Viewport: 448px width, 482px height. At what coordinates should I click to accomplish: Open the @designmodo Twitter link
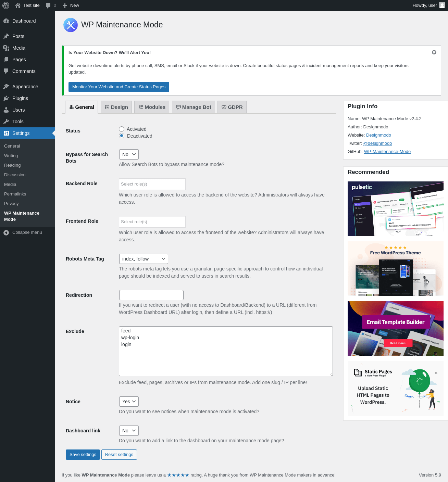(377, 143)
